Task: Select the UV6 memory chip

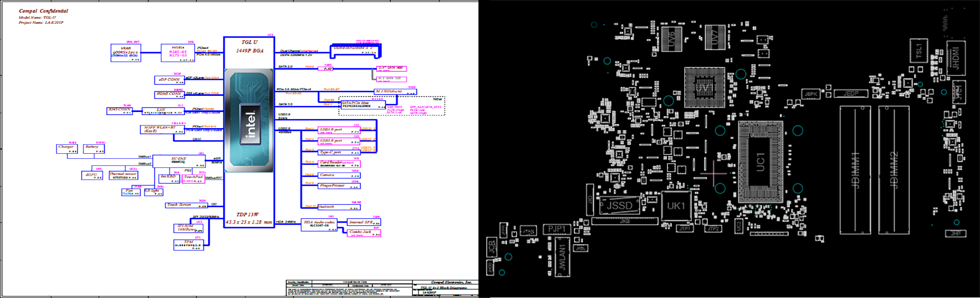Action: coord(671,38)
